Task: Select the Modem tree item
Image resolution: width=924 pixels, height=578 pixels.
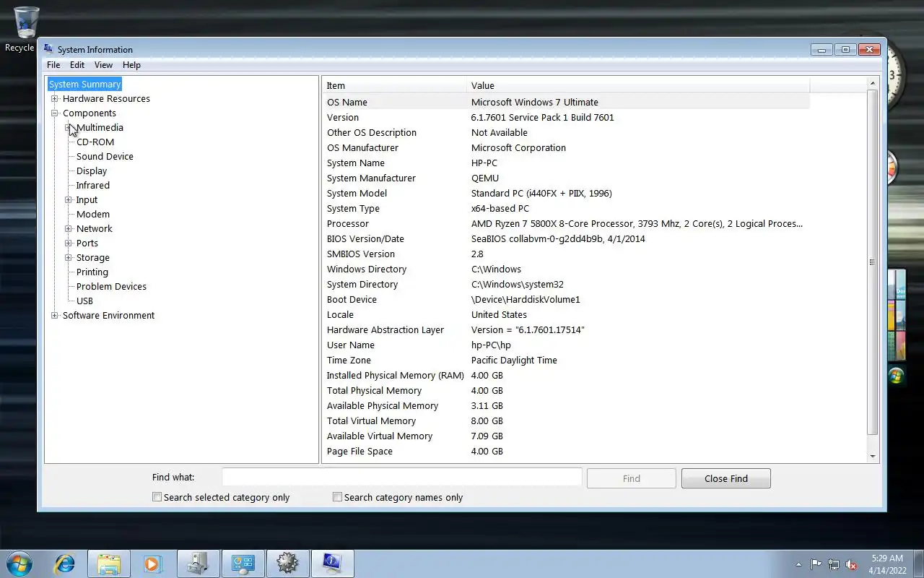Action: coord(93,214)
